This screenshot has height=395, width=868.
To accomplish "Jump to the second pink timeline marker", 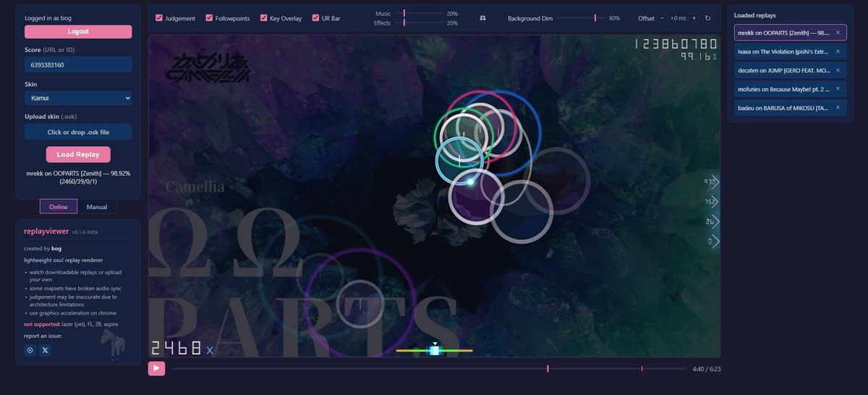I will tap(642, 369).
